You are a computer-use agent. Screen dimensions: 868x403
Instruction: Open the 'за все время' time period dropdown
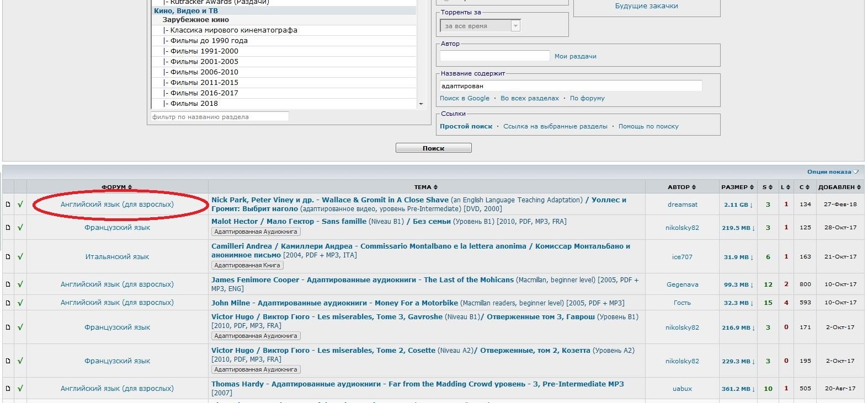[480, 26]
